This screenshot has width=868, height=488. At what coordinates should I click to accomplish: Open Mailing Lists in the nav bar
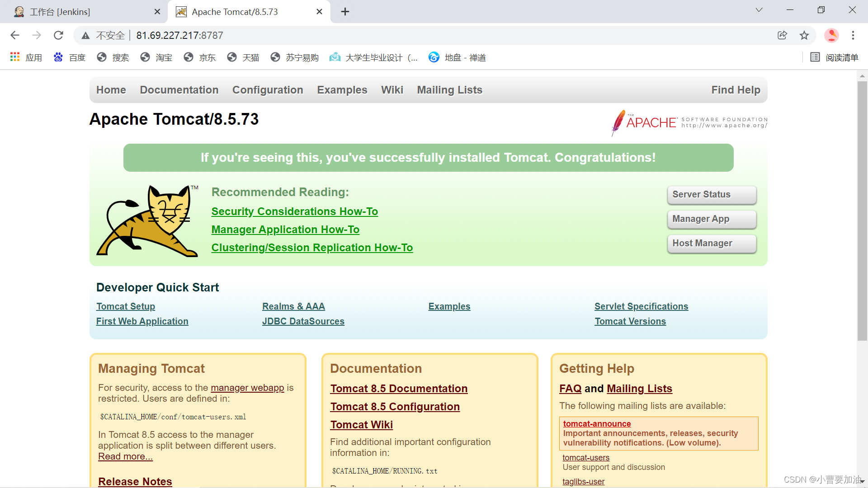450,90
